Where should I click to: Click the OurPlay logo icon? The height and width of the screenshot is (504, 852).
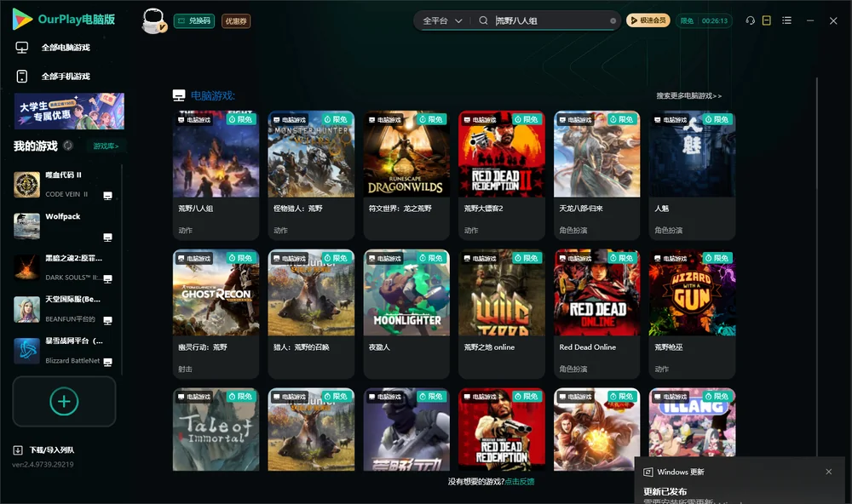pos(22,19)
